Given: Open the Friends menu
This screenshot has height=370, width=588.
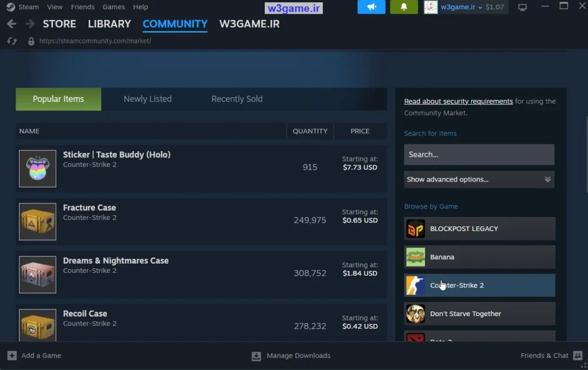Looking at the screenshot, I should (83, 7).
